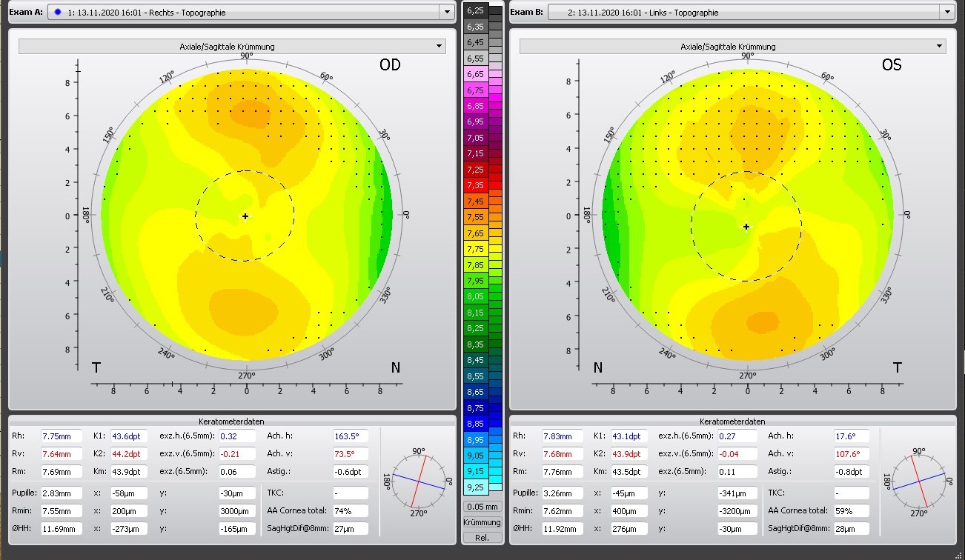The width and height of the screenshot is (965, 560).
Task: Click the OS astigmatism axis compass diagram
Action: 919,481
